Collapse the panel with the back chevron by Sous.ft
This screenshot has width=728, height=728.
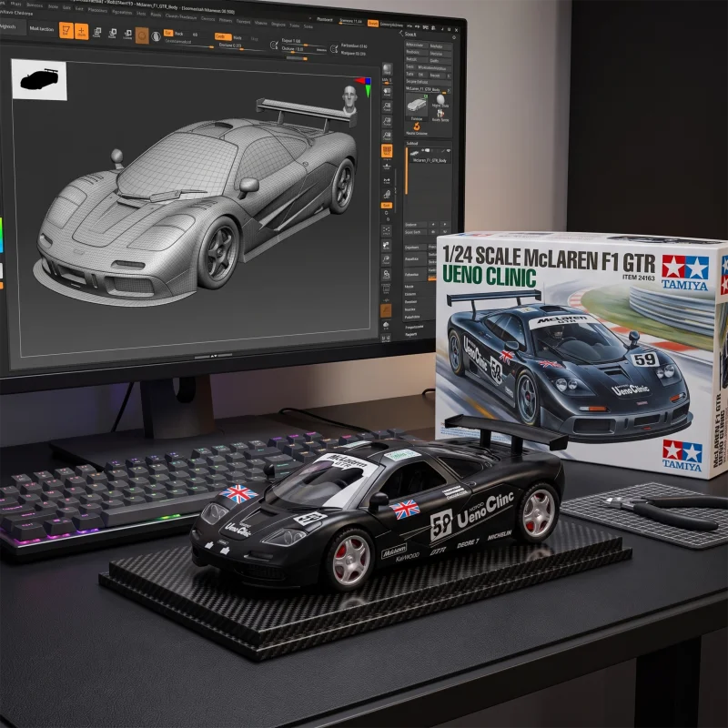[401, 34]
